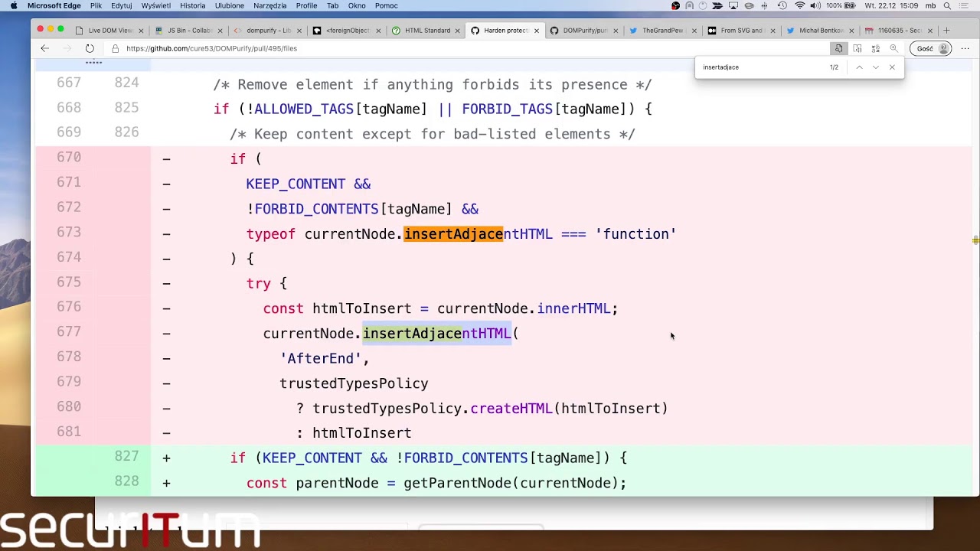
Task: Close the HTML Standard tab
Action: click(457, 31)
